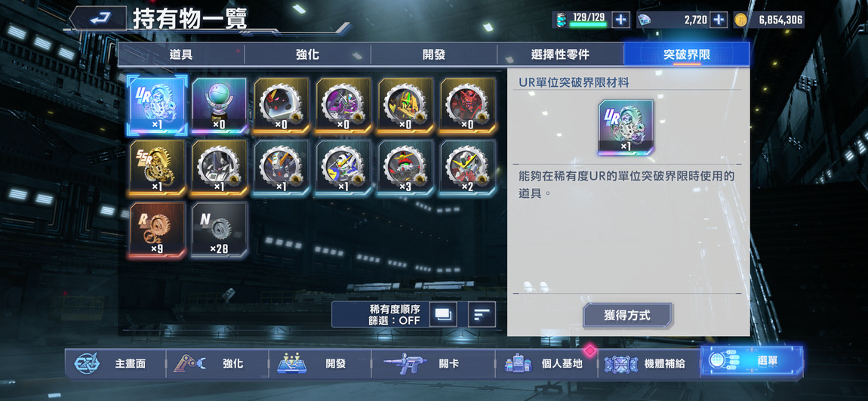Select the SSR gold gear material
This screenshot has width=868, height=401.
click(x=158, y=168)
